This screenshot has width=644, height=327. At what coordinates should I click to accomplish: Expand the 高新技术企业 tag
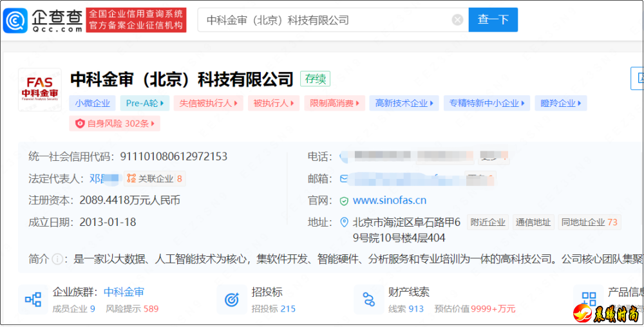404,104
